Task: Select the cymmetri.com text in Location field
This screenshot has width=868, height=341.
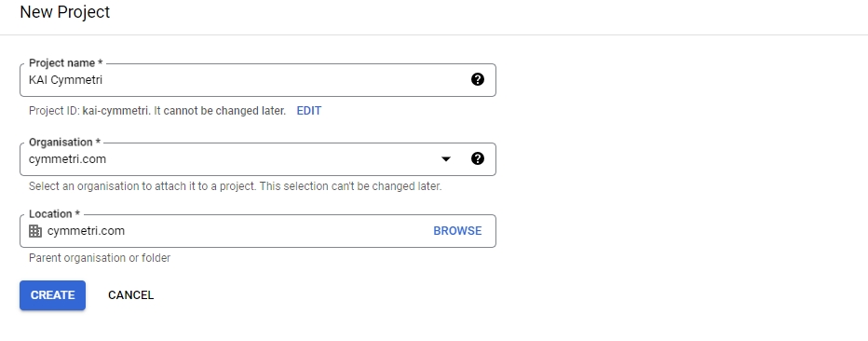Action: tap(86, 231)
